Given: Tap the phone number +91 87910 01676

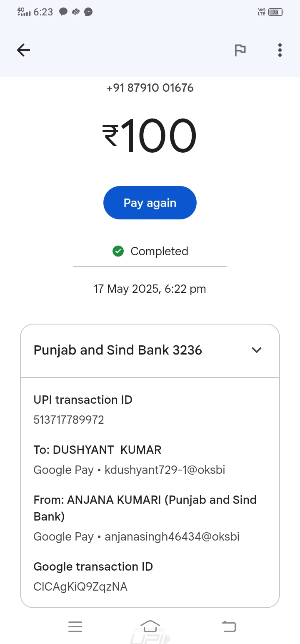Looking at the screenshot, I should coord(150,88).
